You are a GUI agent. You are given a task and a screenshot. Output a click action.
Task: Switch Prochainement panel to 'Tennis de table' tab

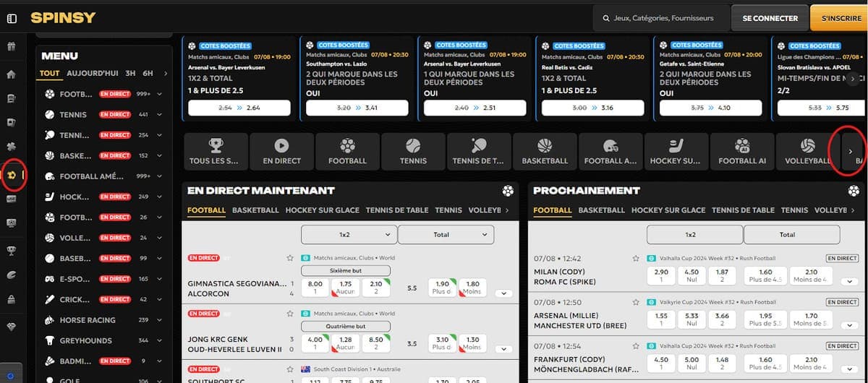pos(743,210)
